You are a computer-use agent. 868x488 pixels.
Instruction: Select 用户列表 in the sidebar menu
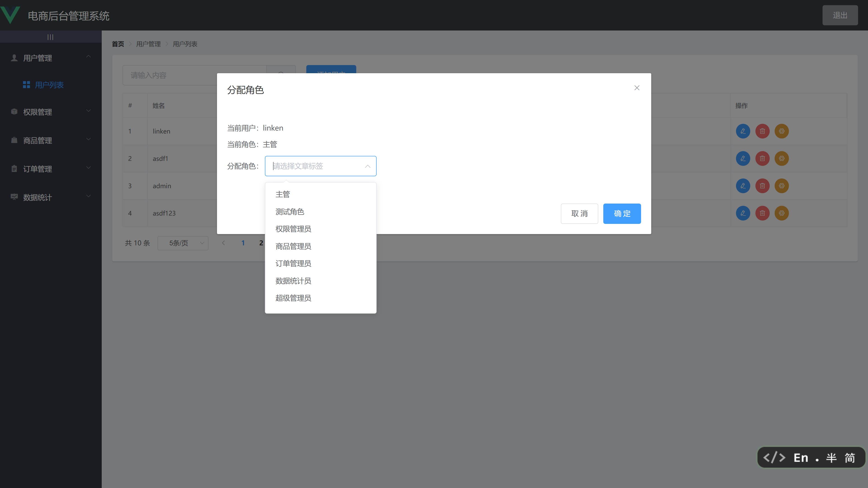coord(49,85)
